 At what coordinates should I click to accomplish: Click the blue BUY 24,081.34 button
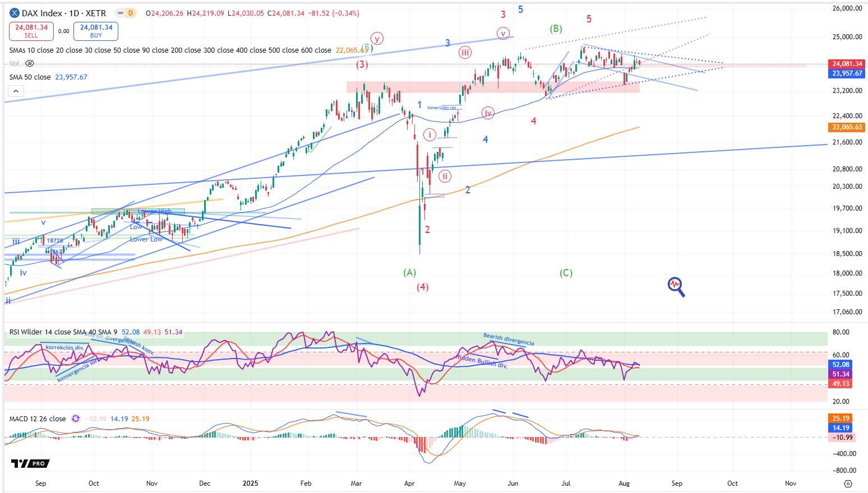(x=96, y=31)
